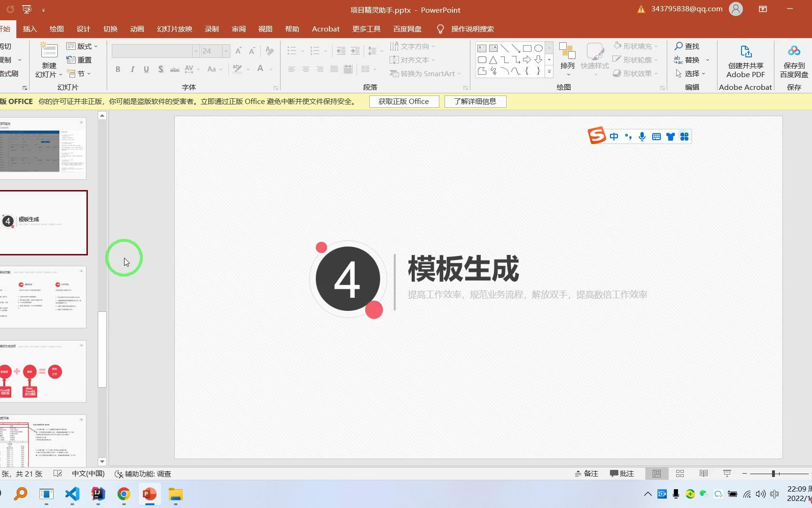Align text right in paragraph group
This screenshot has width=812, height=508.
click(320, 69)
